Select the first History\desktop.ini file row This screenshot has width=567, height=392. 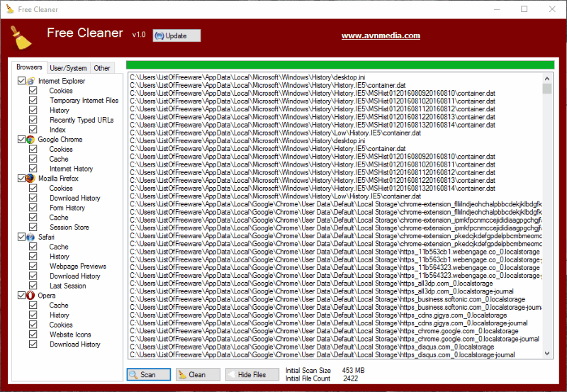(247, 77)
